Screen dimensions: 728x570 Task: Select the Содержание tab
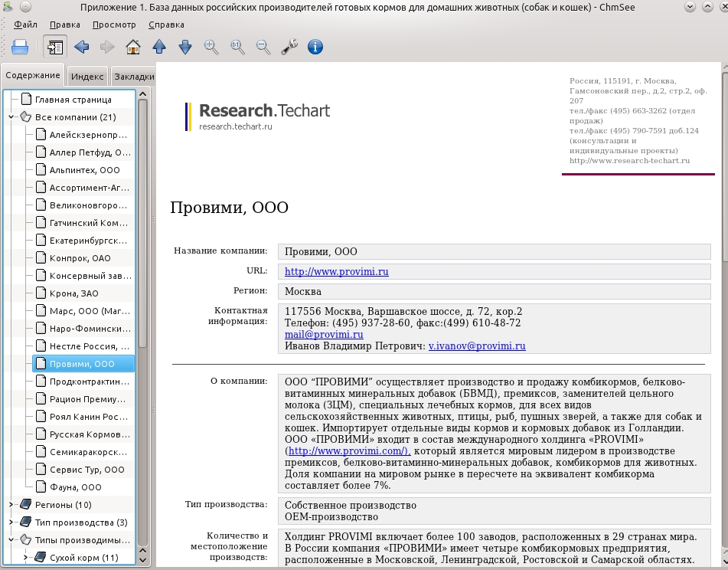point(33,75)
